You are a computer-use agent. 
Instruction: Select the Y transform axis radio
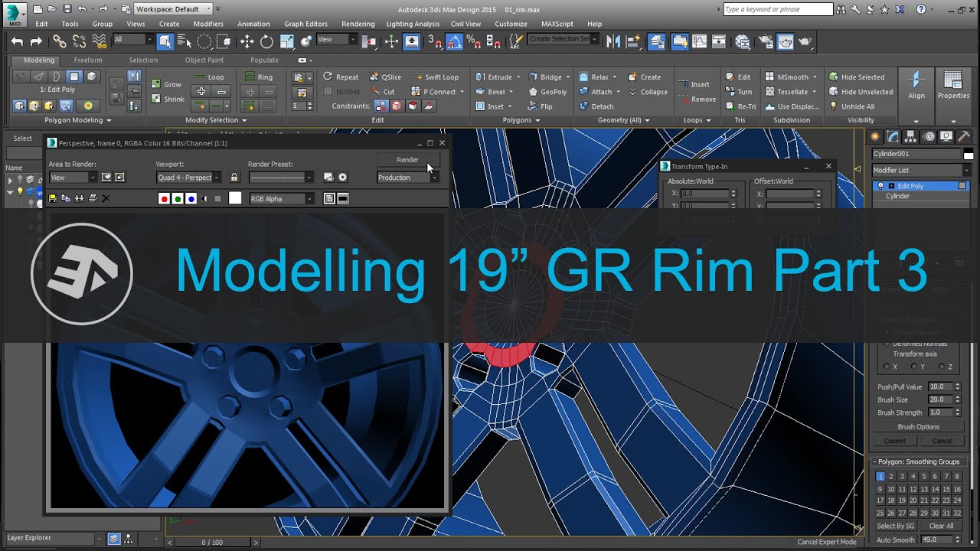click(913, 367)
